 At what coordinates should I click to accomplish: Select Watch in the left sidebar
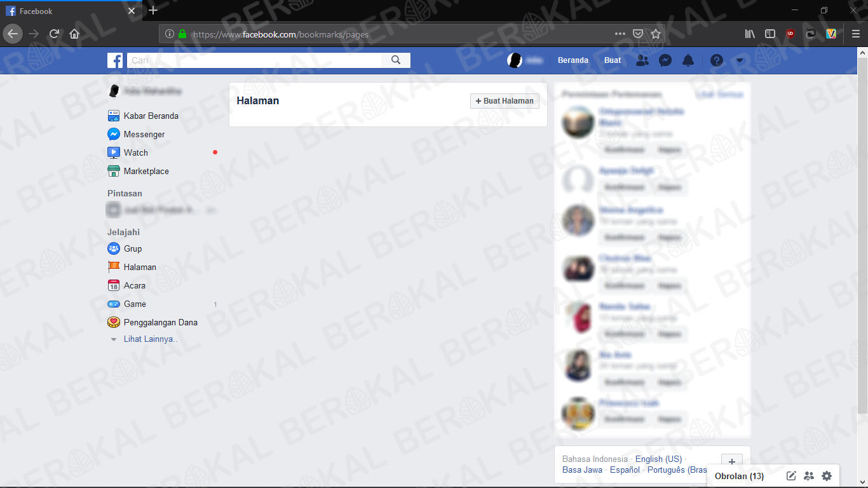[135, 152]
